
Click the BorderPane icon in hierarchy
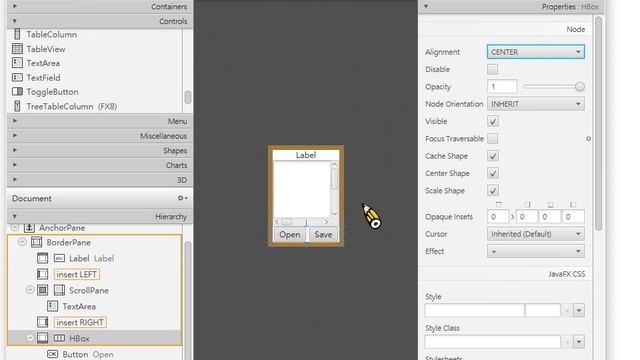pyautogui.click(x=36, y=242)
